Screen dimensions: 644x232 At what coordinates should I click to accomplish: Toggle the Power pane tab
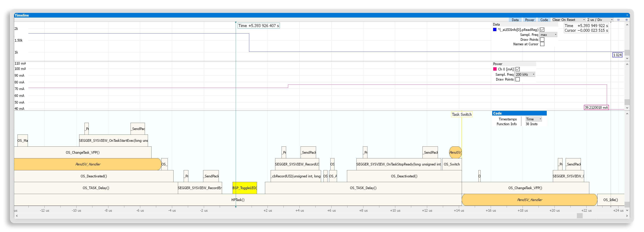(530, 20)
